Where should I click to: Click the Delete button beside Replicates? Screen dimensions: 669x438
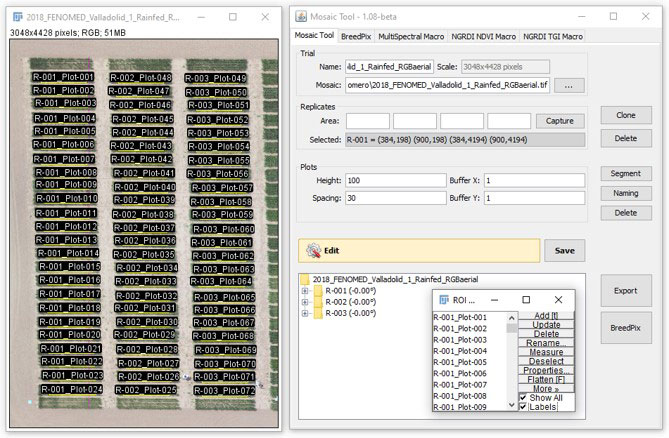(x=626, y=139)
